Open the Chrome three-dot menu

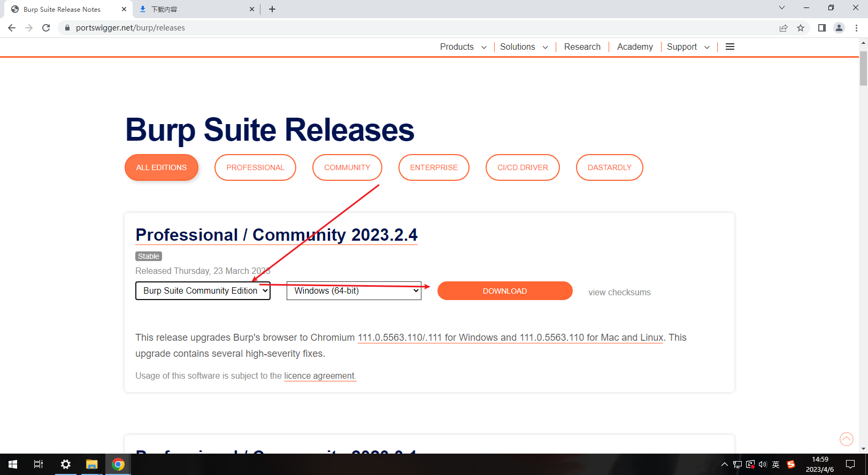click(856, 28)
